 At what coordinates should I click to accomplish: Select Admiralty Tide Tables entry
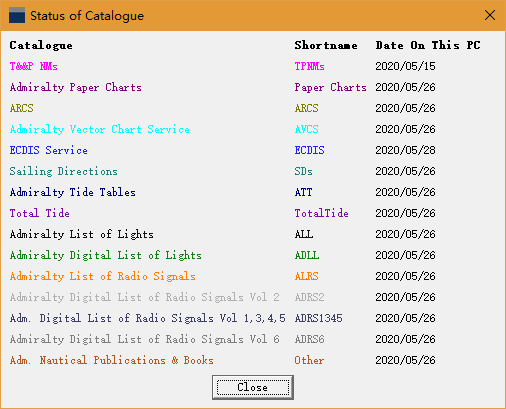coord(73,192)
